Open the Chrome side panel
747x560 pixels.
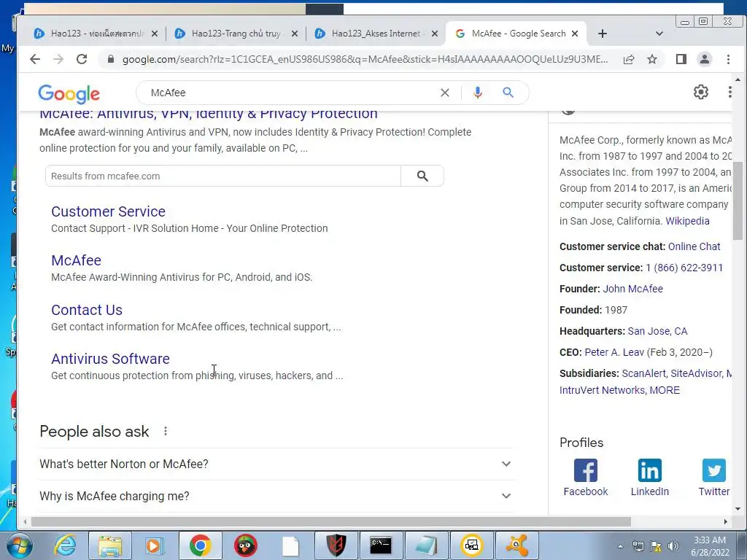(x=681, y=59)
